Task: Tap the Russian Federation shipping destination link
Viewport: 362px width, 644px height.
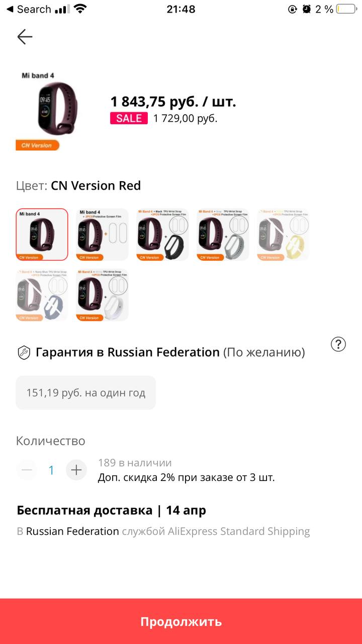Action: coord(72,531)
